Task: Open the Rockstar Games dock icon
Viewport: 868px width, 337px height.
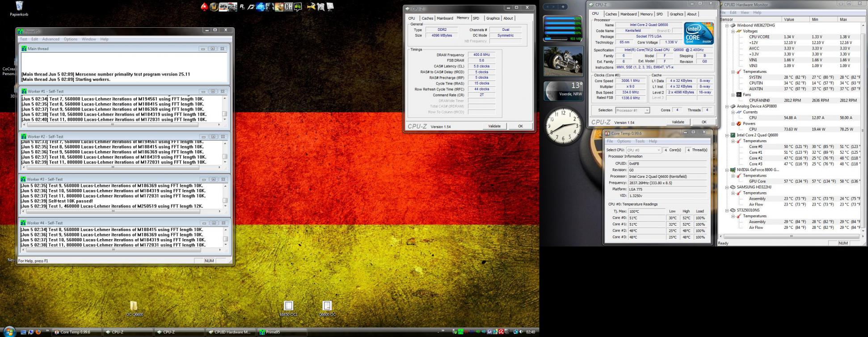Action: (242, 7)
